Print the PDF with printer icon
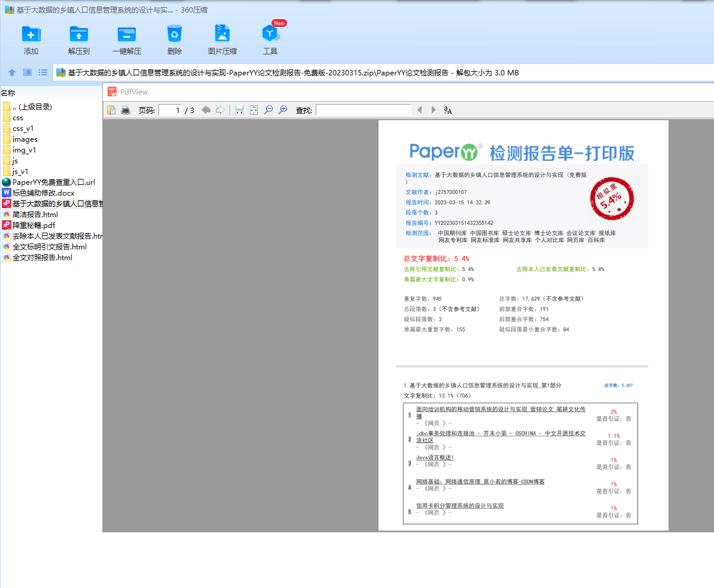Viewport: 714px width, 588px height. pyautogui.click(x=126, y=110)
